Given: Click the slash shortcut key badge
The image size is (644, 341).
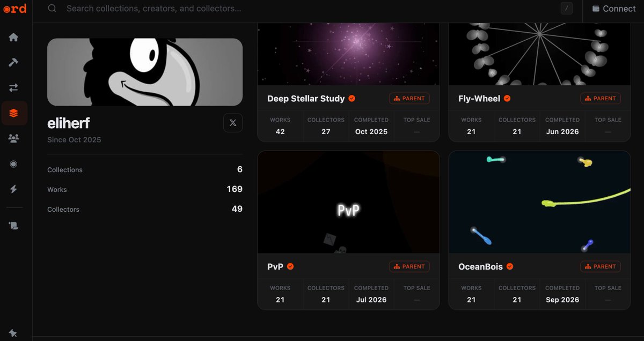Looking at the screenshot, I should (x=566, y=9).
